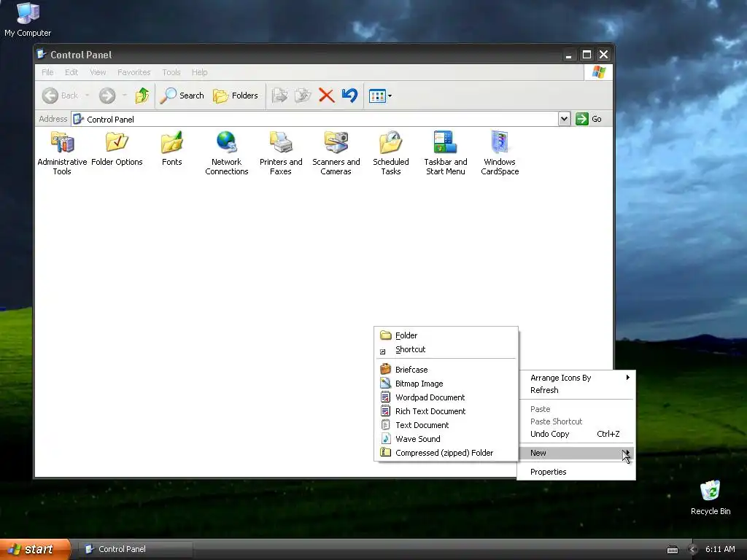Screen dimensions: 747x560
Task: Open Taskbar and Start Menu icon
Action: point(446,153)
